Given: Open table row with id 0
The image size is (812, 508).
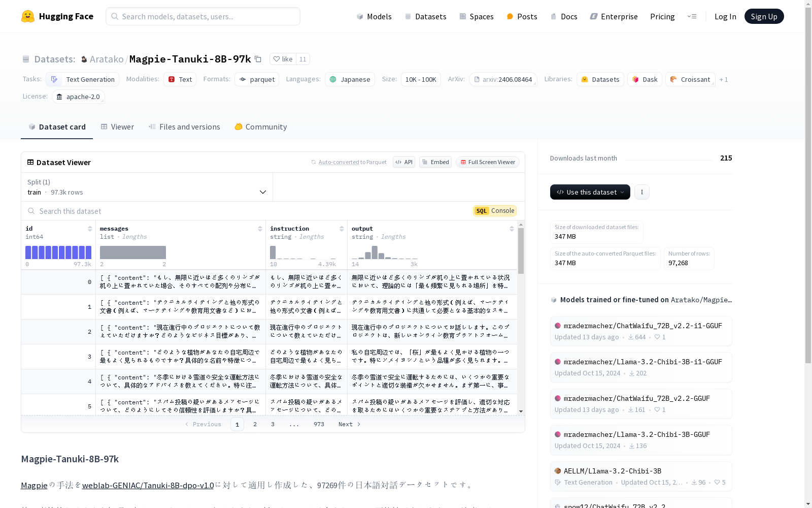Looking at the screenshot, I should 269,282.
